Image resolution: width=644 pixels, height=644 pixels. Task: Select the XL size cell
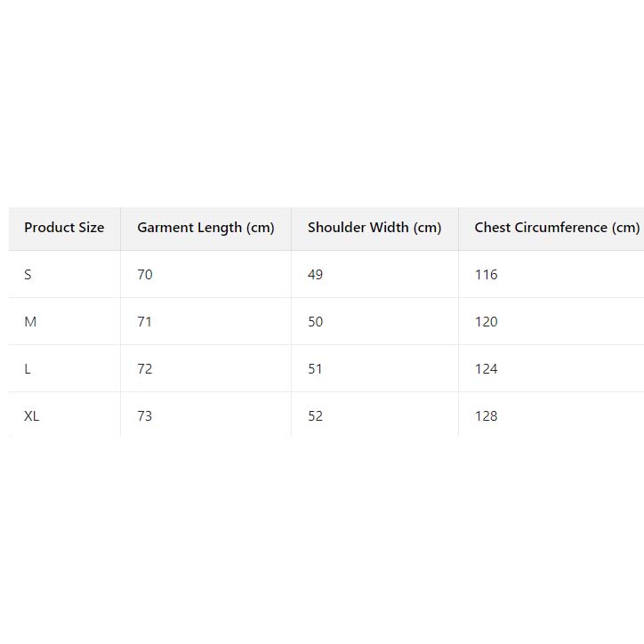click(x=32, y=416)
